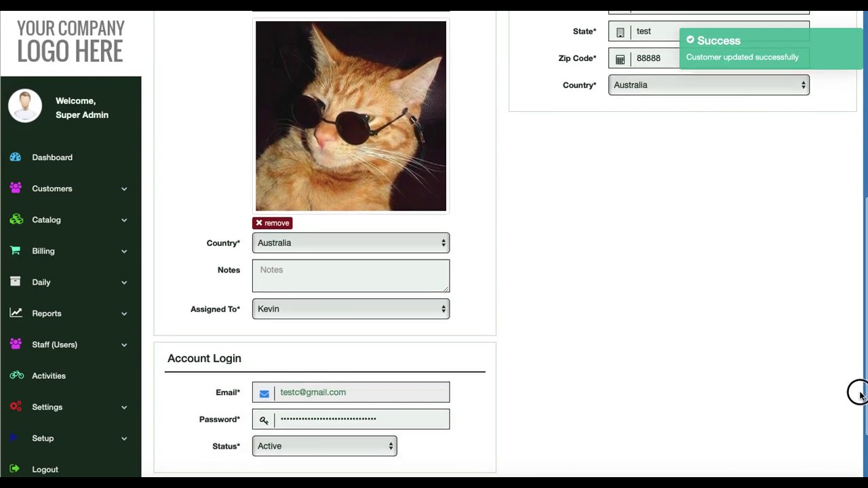
Task: Click the Customers people icon
Action: [16, 188]
